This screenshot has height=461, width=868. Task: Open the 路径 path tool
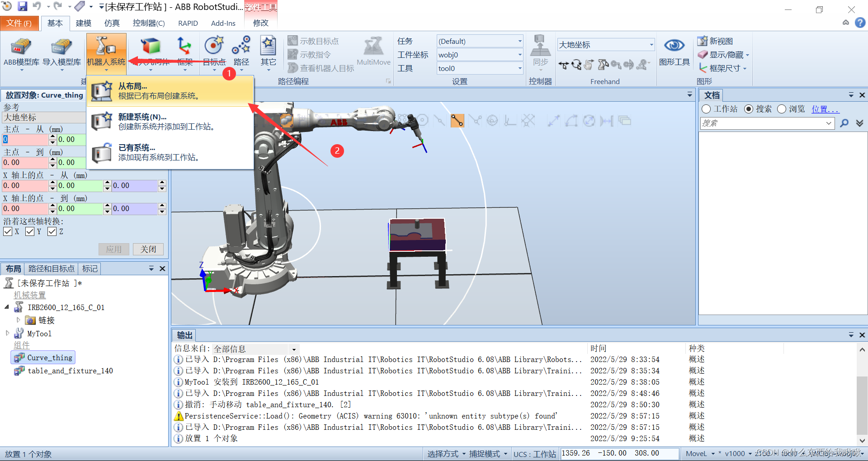point(241,52)
